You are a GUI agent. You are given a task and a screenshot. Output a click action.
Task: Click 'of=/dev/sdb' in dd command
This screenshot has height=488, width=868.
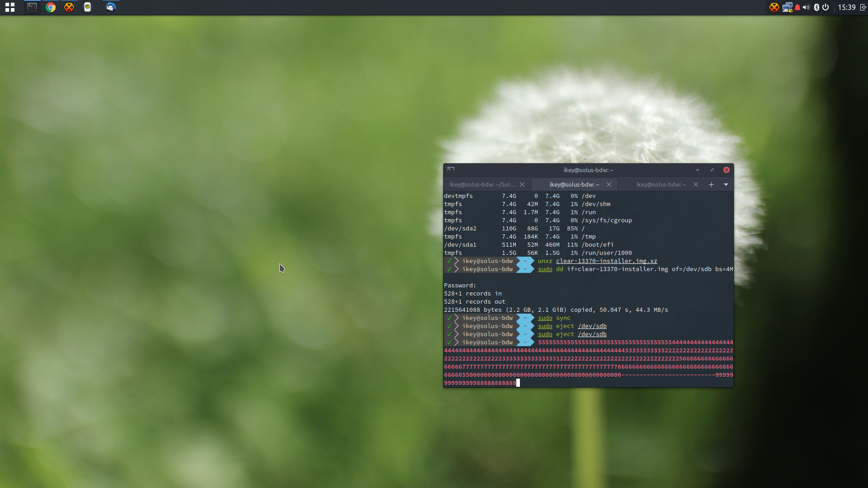click(692, 269)
